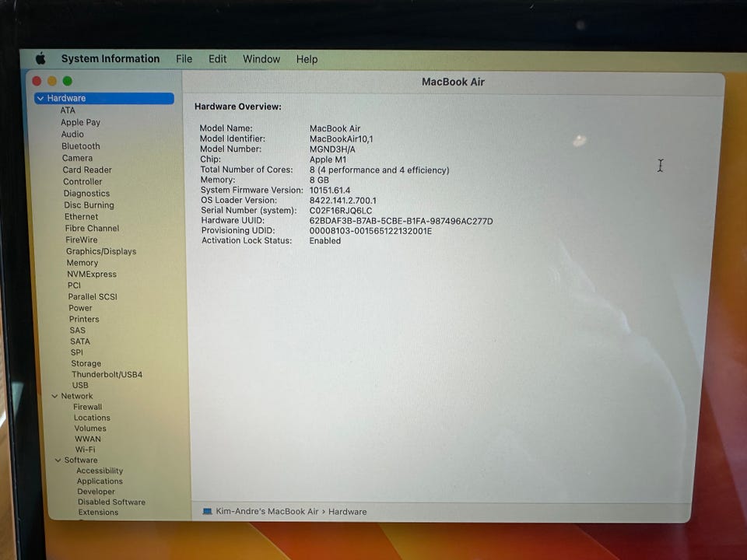This screenshot has width=747, height=560.
Task: Select Ethernet in the sidebar
Action: click(x=82, y=217)
